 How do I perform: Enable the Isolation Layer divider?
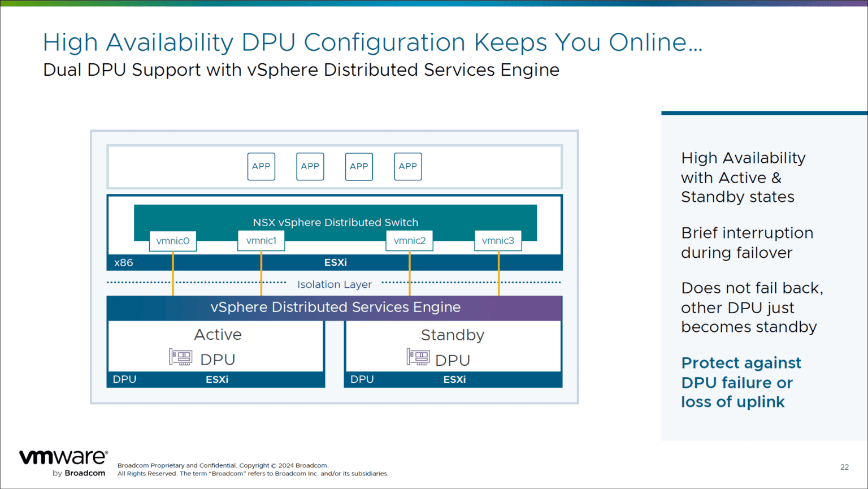335,284
